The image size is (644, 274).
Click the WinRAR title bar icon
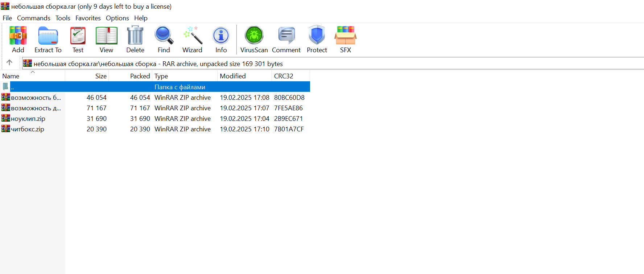coord(5,6)
